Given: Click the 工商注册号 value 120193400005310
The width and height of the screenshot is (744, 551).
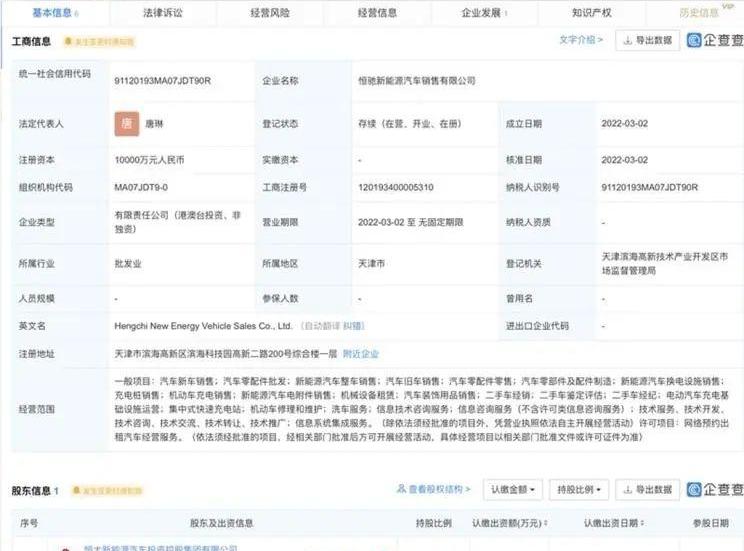Looking at the screenshot, I should coord(396,187).
